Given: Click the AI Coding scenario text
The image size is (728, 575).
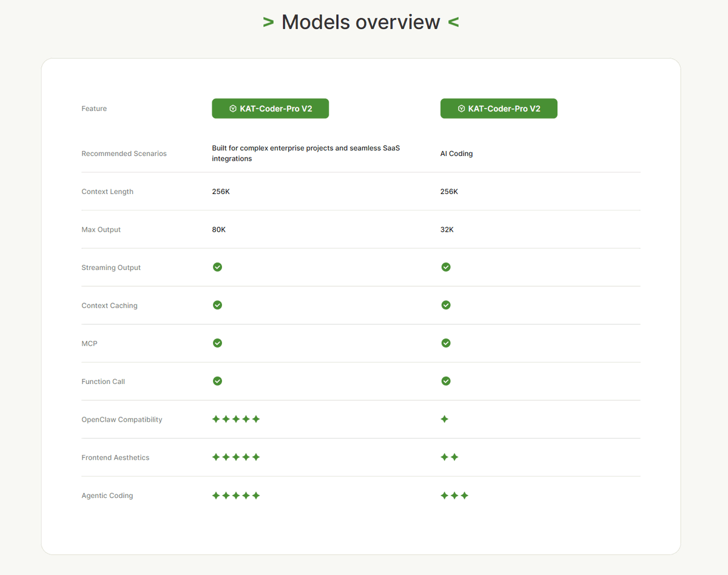Looking at the screenshot, I should [456, 153].
